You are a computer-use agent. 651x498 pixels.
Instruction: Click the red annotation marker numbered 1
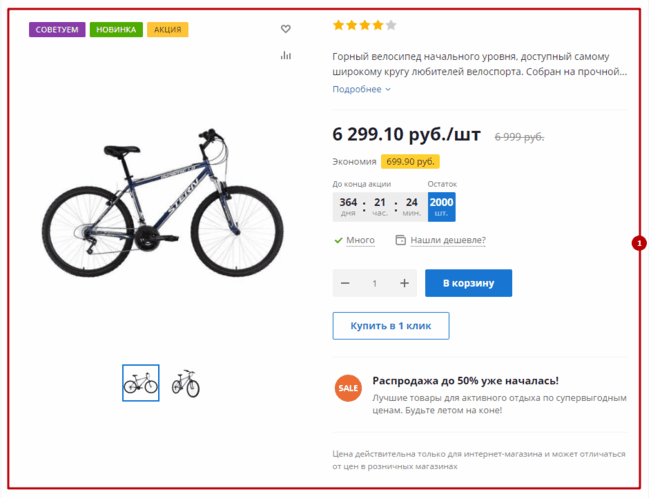[640, 242]
